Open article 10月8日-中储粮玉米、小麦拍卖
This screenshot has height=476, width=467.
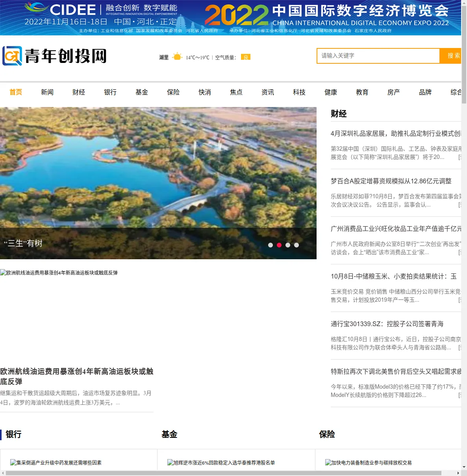[x=394, y=276]
